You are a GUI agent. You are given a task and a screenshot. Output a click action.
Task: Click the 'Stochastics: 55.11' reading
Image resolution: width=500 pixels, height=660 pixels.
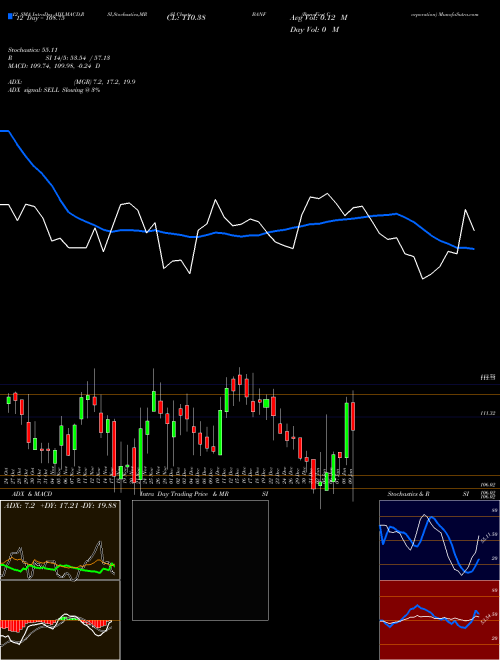pyautogui.click(x=32, y=50)
